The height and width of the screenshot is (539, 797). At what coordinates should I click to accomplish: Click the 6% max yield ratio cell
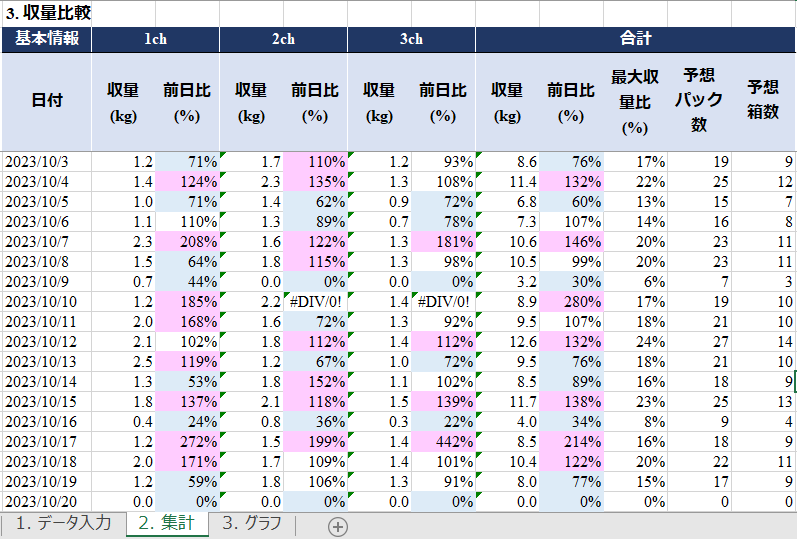coord(635,282)
